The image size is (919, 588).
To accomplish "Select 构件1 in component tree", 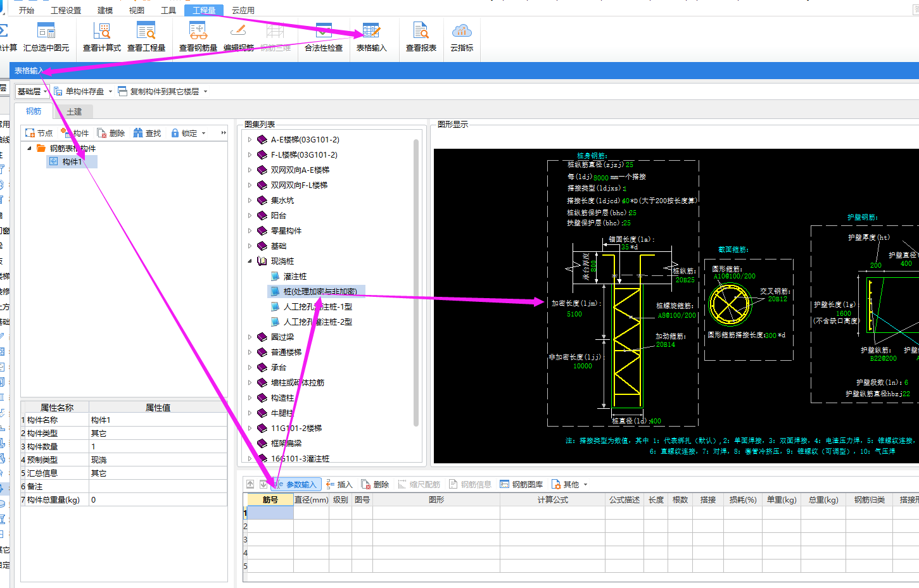I will coord(72,162).
